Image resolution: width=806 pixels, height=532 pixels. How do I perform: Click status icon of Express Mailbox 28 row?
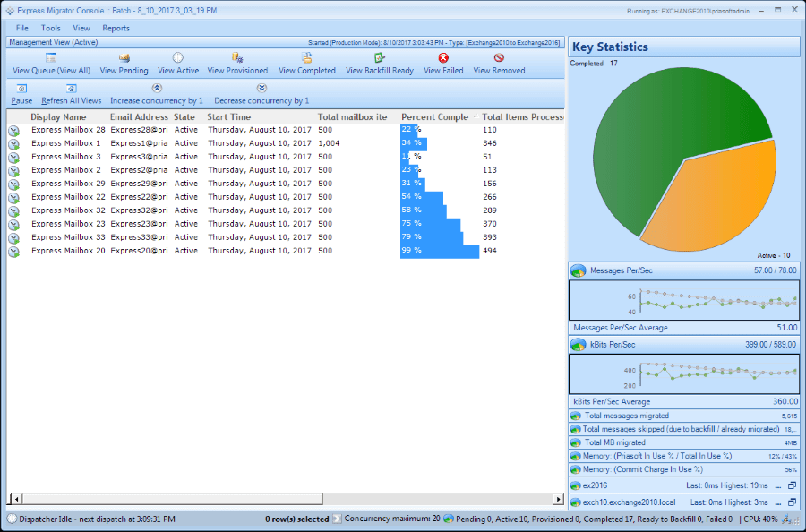click(13, 131)
